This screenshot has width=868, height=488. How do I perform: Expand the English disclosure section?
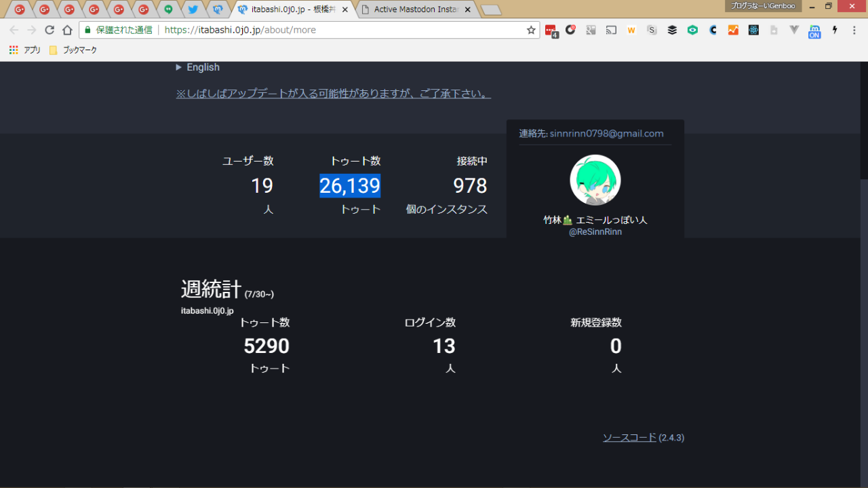[x=197, y=67]
